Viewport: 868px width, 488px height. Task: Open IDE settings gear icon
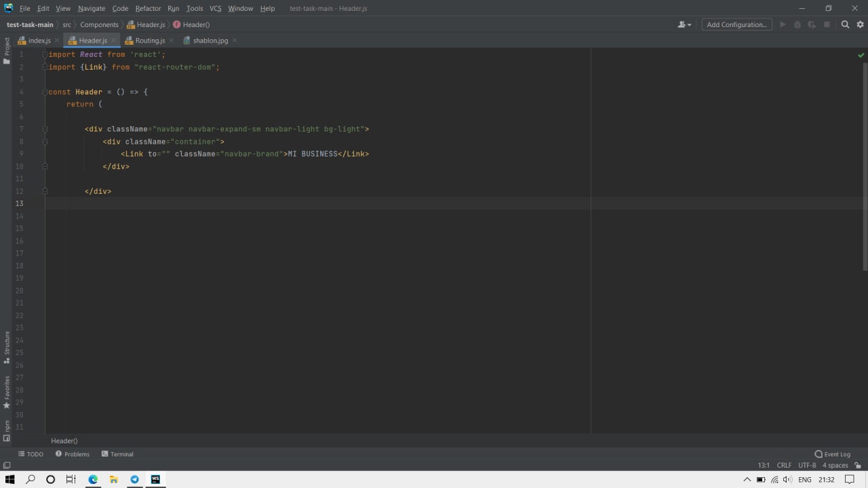860,24
